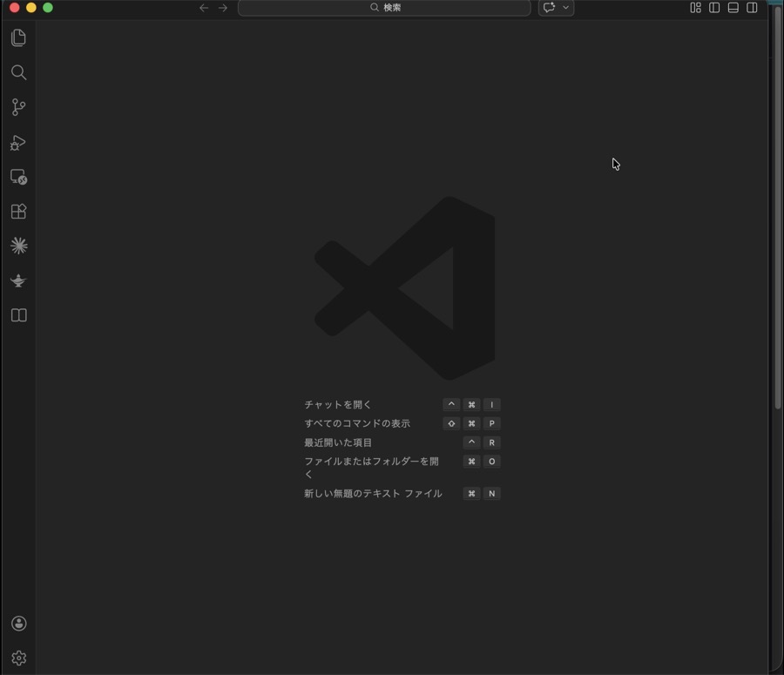Go forward with the right arrow
This screenshot has height=675, width=784.
click(223, 8)
